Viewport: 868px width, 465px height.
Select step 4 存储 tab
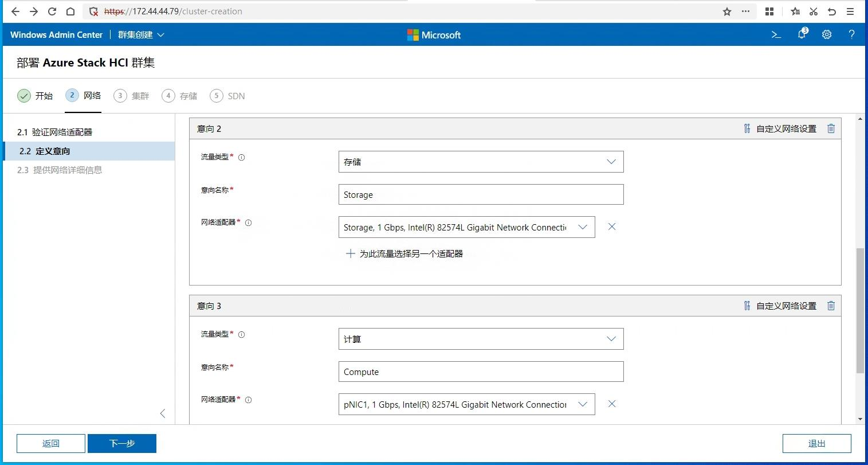[179, 96]
